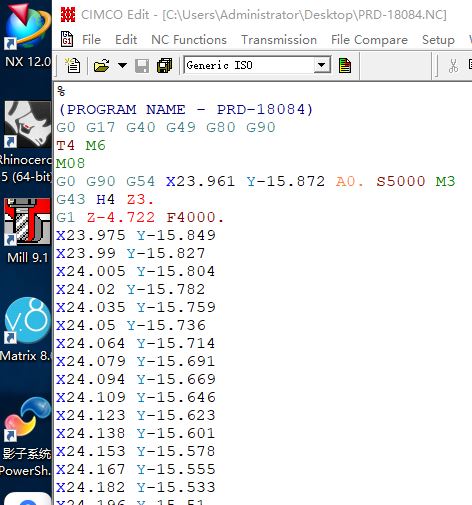The width and height of the screenshot is (472, 505).
Task: Click the line X24.167 Y-15.555
Action: pos(136,469)
